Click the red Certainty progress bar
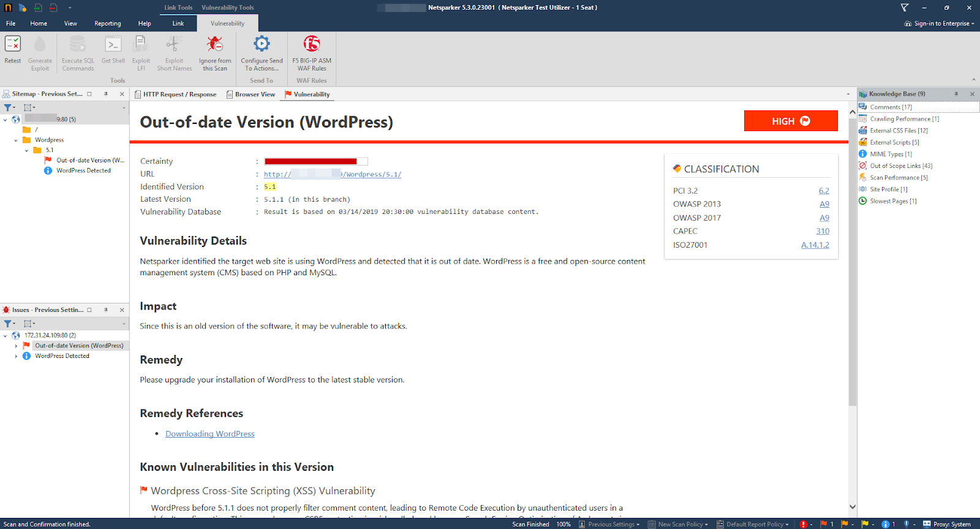This screenshot has height=529, width=980. pos(316,161)
